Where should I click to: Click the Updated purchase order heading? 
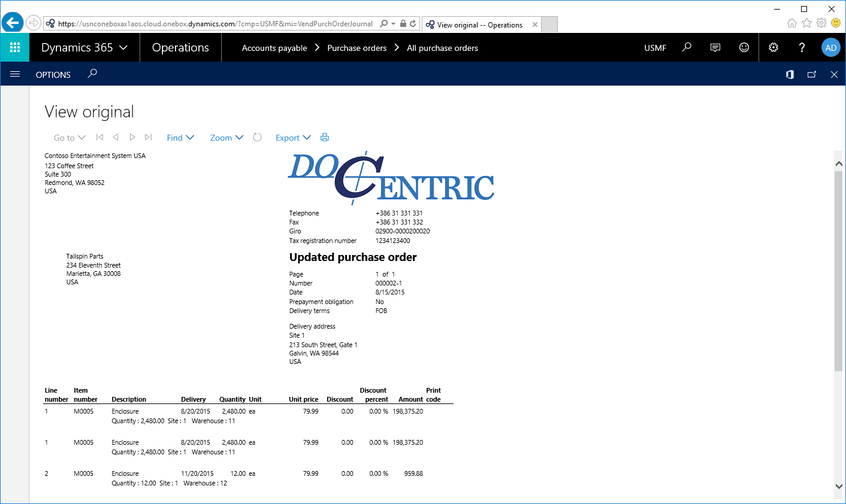[x=353, y=257]
